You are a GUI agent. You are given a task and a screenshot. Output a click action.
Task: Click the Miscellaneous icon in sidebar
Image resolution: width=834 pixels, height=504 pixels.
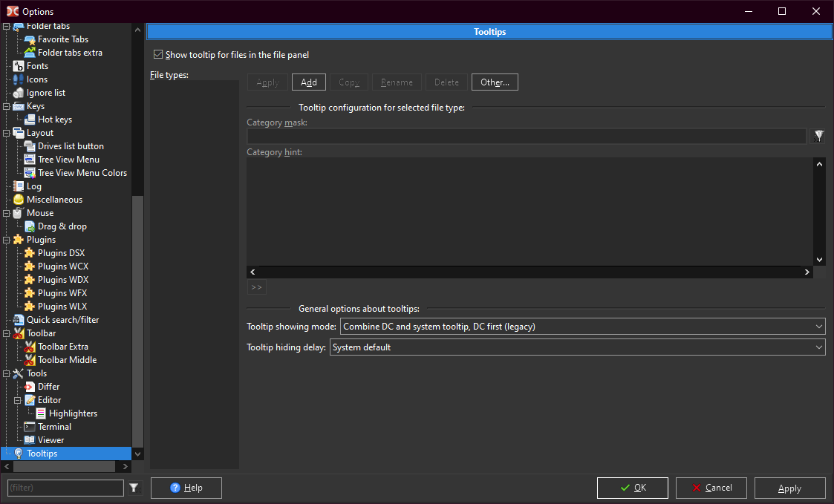coord(19,200)
